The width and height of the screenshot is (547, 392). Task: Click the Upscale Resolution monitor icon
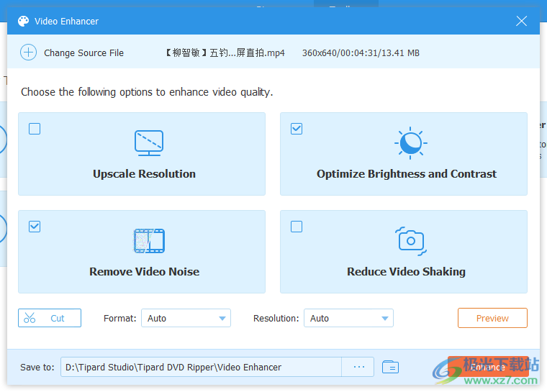pyautogui.click(x=149, y=143)
